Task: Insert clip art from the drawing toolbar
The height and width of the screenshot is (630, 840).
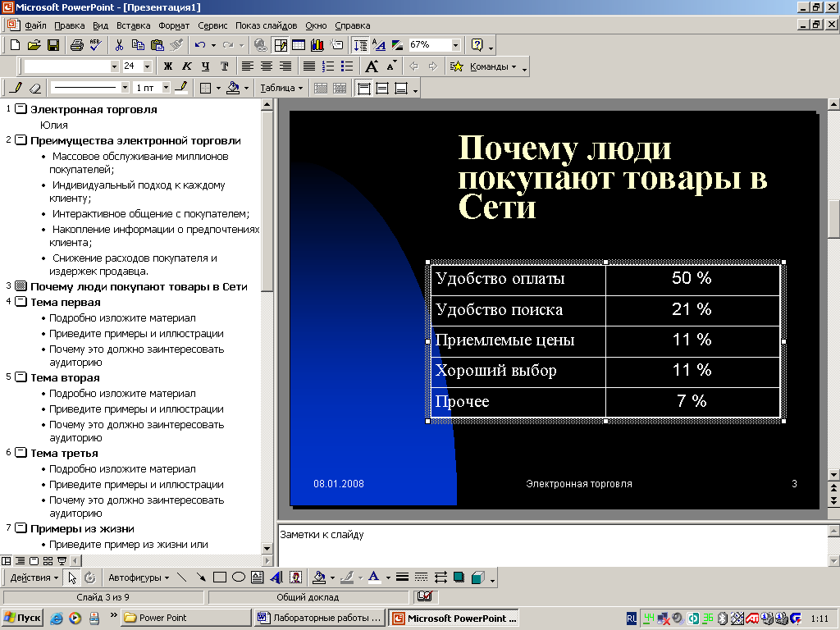Action: [x=295, y=577]
